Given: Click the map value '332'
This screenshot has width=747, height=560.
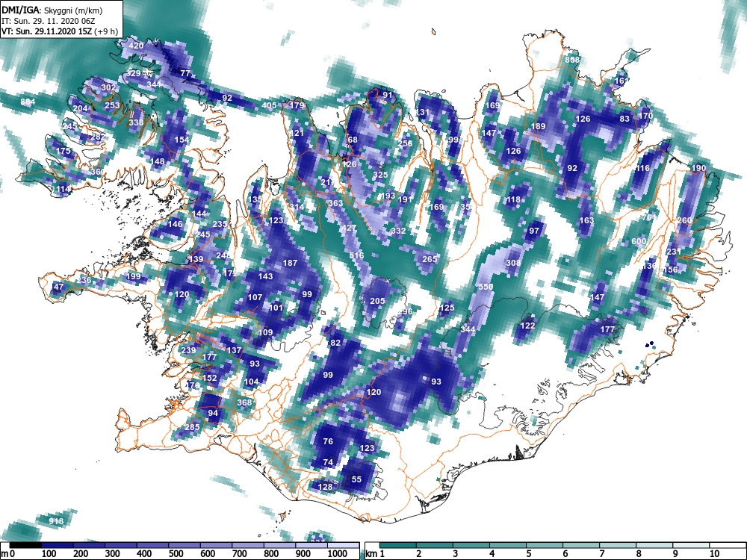Looking at the screenshot, I should click(x=398, y=231).
